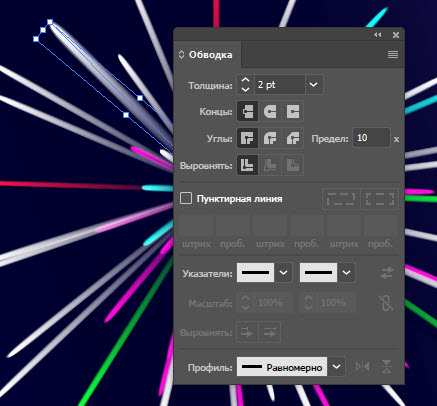Click the Предел limit input field
Viewport: 437px width, 406px height.
(371, 138)
